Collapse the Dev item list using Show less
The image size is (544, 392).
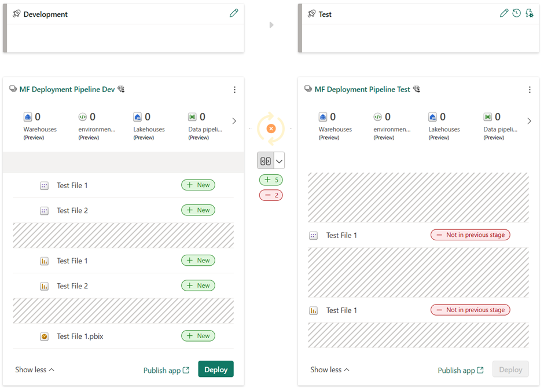point(34,369)
